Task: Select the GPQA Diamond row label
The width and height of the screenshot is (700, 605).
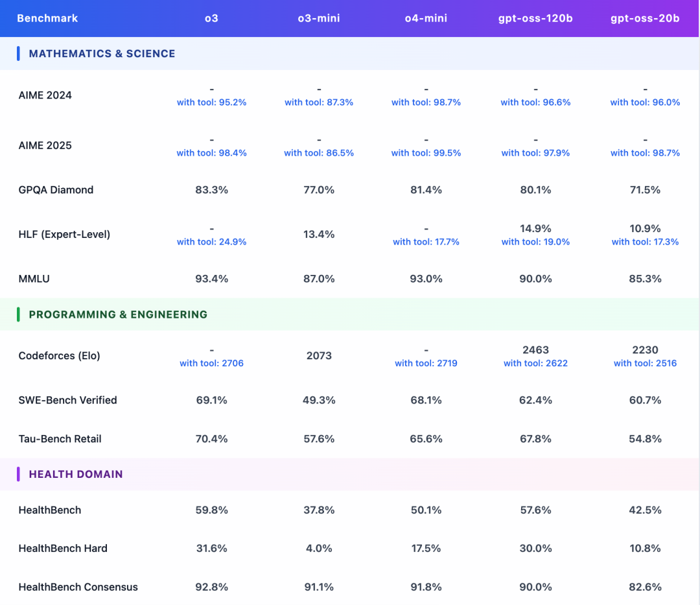Action: pyautogui.click(x=56, y=190)
